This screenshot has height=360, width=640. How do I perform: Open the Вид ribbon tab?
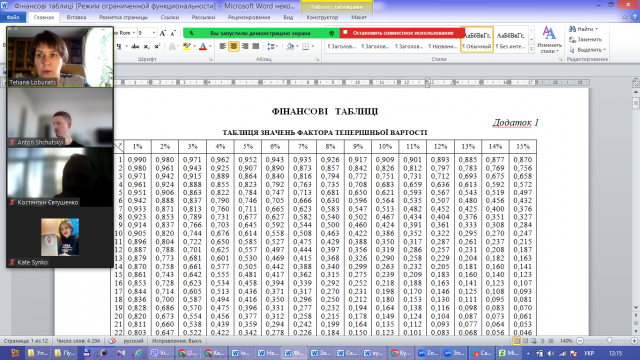[288, 18]
